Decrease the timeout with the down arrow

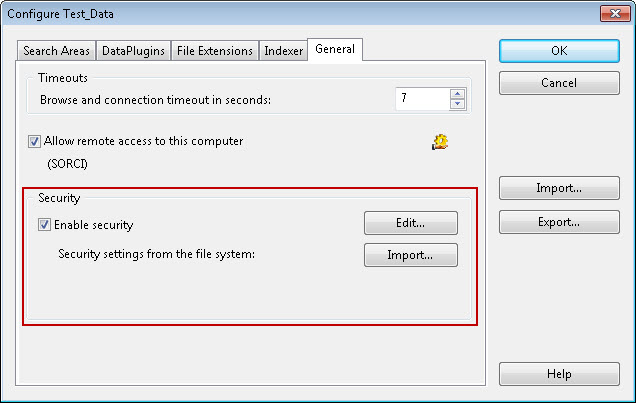(458, 104)
